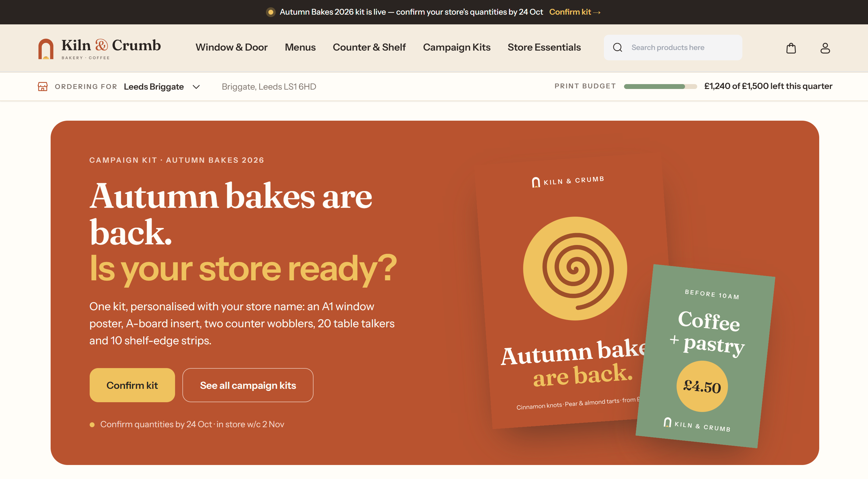Open the Menus nav item

[300, 47]
